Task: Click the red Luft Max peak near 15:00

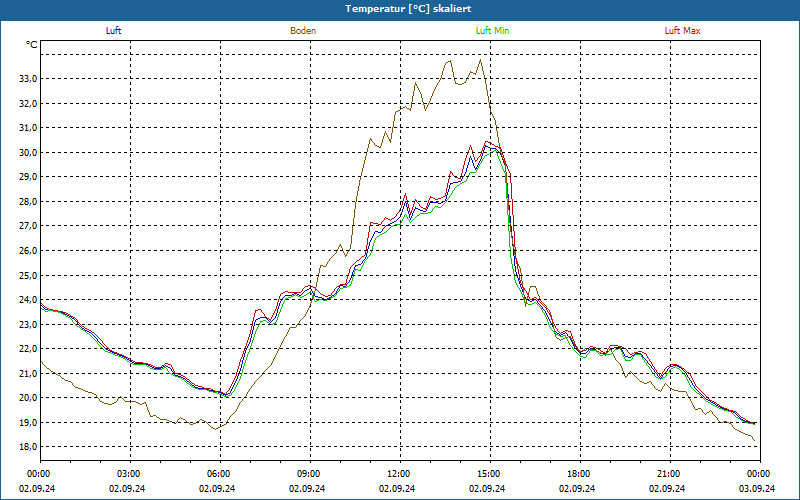Action: (x=486, y=141)
